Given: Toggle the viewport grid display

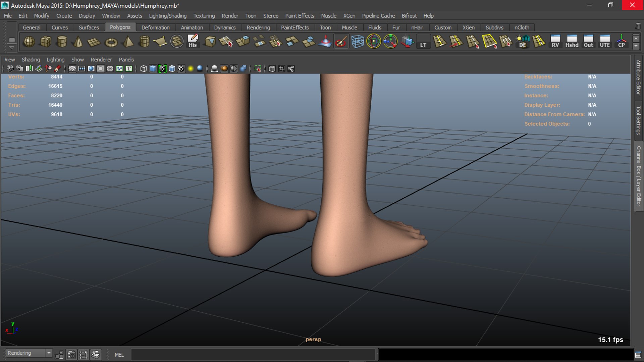Looking at the screenshot, I should (72, 69).
